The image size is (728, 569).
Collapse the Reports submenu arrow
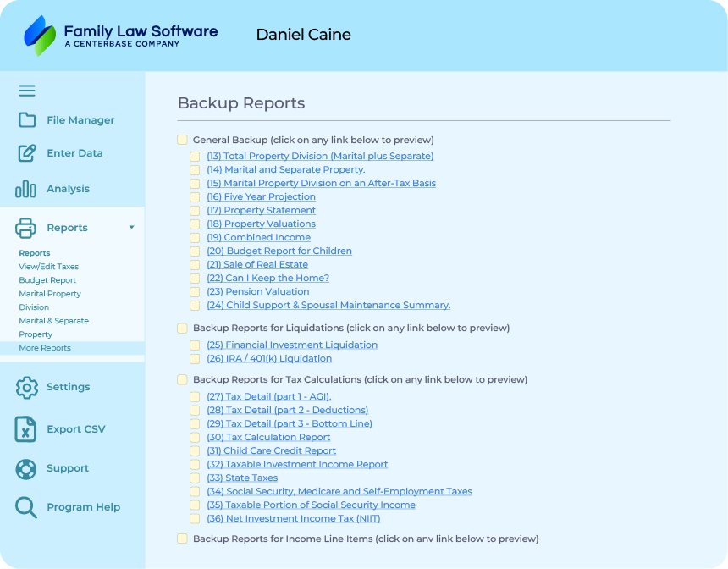[131, 228]
